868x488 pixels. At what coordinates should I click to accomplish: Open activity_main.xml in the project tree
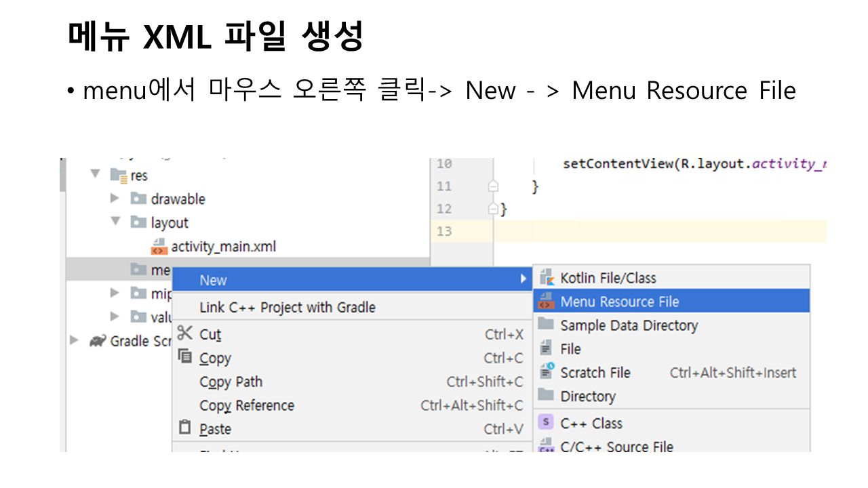point(223,247)
